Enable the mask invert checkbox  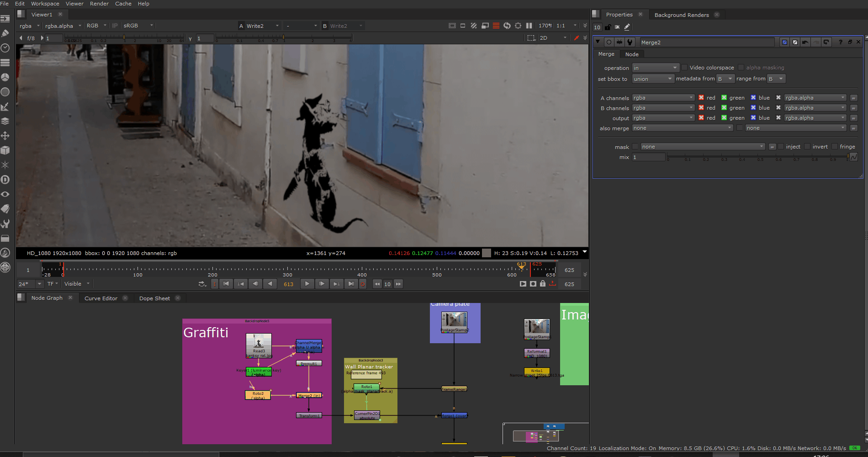point(807,147)
